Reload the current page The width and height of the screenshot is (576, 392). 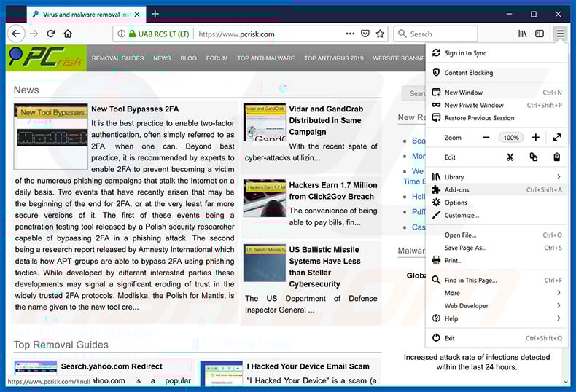coord(51,34)
